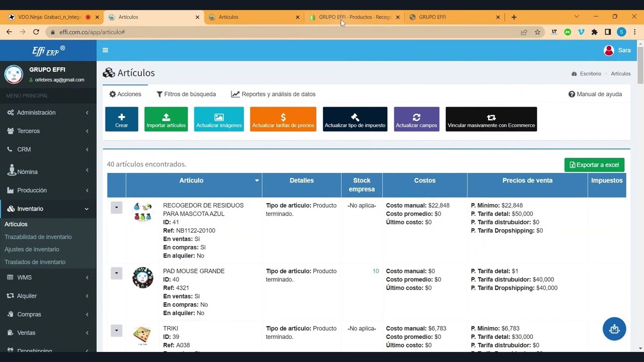Open Ajustes de inventario
Screen dimensions: 644x362
coord(32,249)
